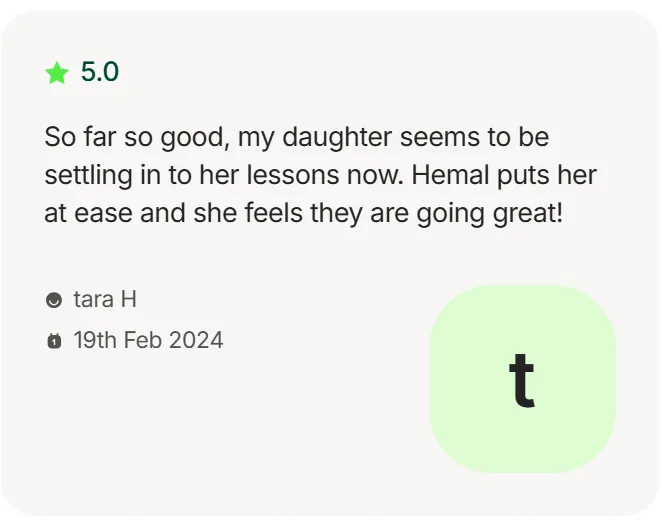Click the review date 19th Feb 2024
The height and width of the screenshot is (520, 662).
[x=148, y=340]
